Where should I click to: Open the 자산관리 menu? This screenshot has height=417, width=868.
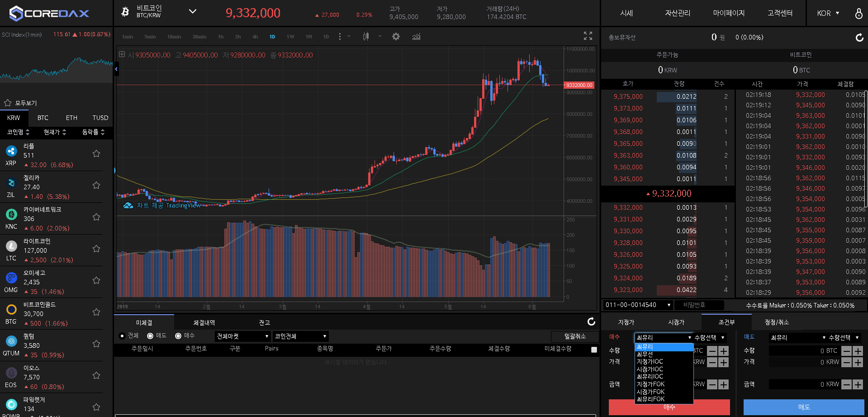coord(678,13)
